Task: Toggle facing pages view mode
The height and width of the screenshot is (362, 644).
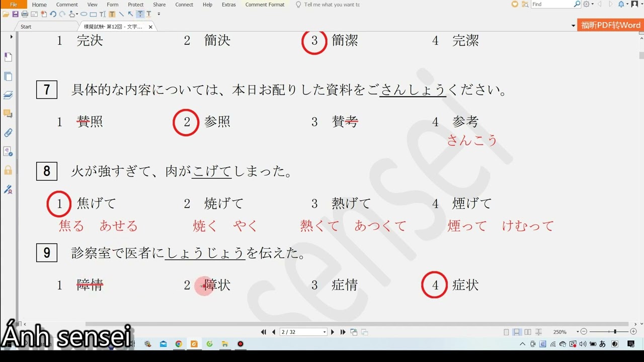Action: point(528,332)
